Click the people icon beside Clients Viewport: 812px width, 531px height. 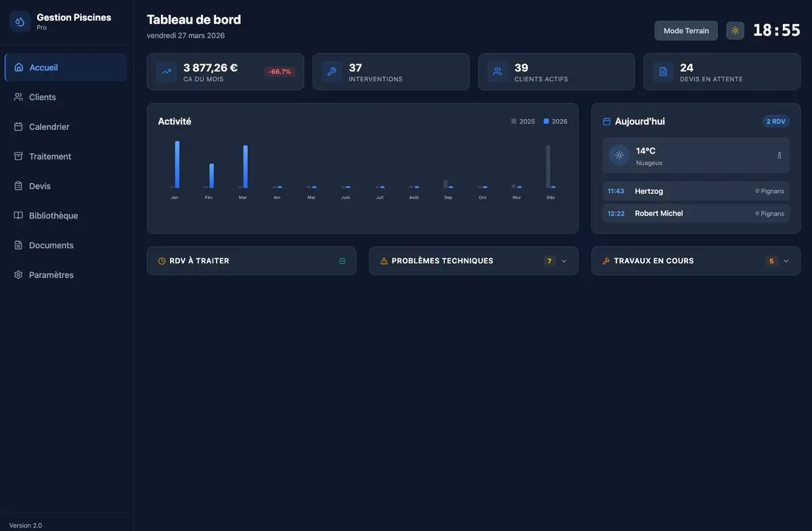tap(18, 97)
